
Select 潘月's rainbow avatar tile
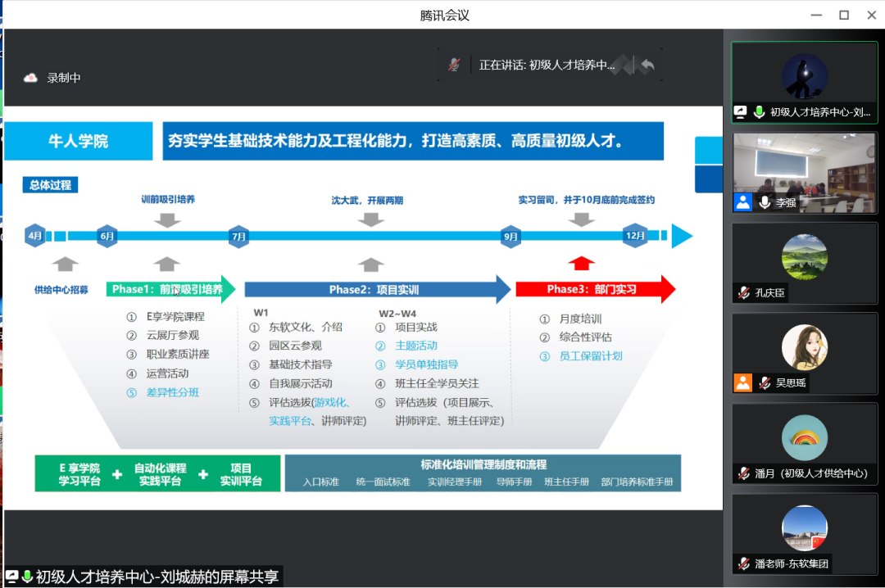point(804,437)
